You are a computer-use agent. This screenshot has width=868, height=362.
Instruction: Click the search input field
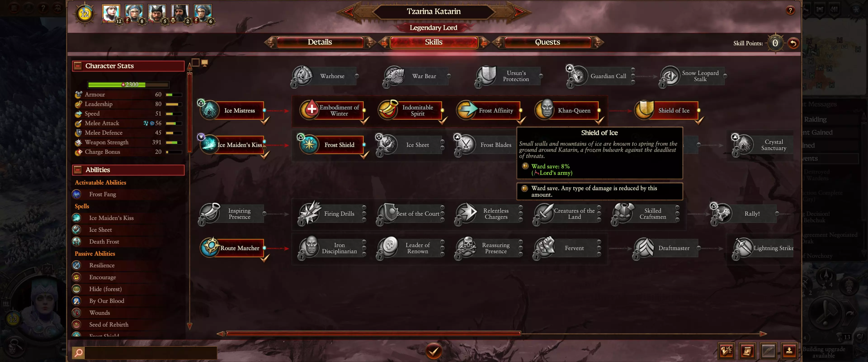151,353
